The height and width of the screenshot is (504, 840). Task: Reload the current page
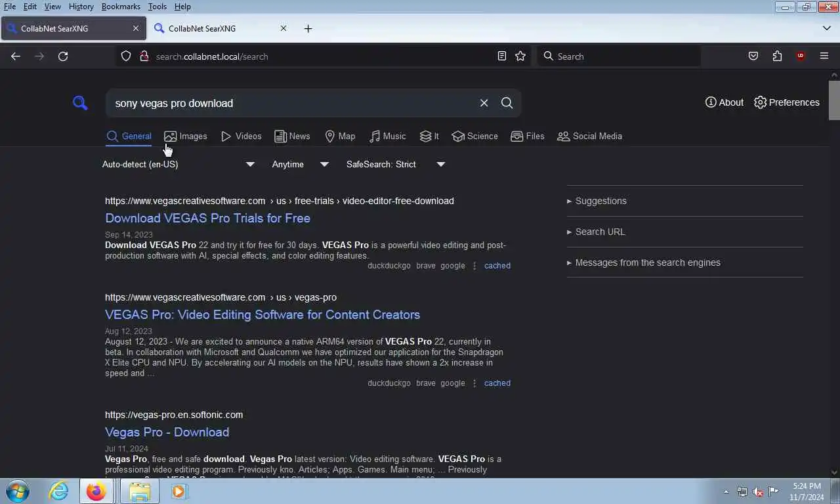(x=63, y=56)
